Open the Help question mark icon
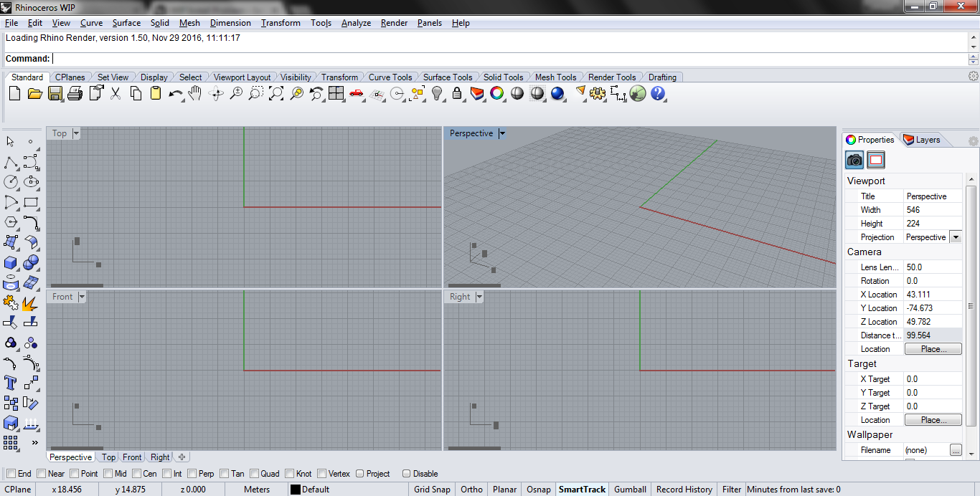Screen dimensions: 980x496 [658, 93]
